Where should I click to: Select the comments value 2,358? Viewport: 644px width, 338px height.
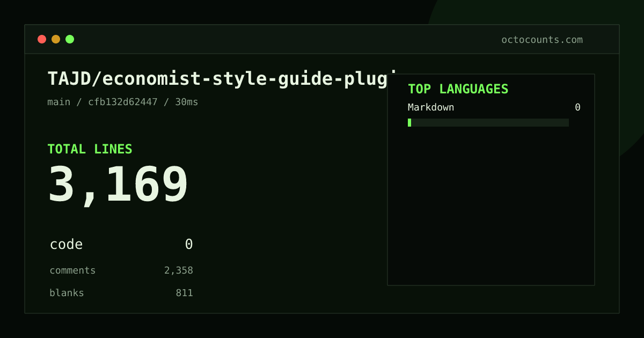click(x=179, y=270)
